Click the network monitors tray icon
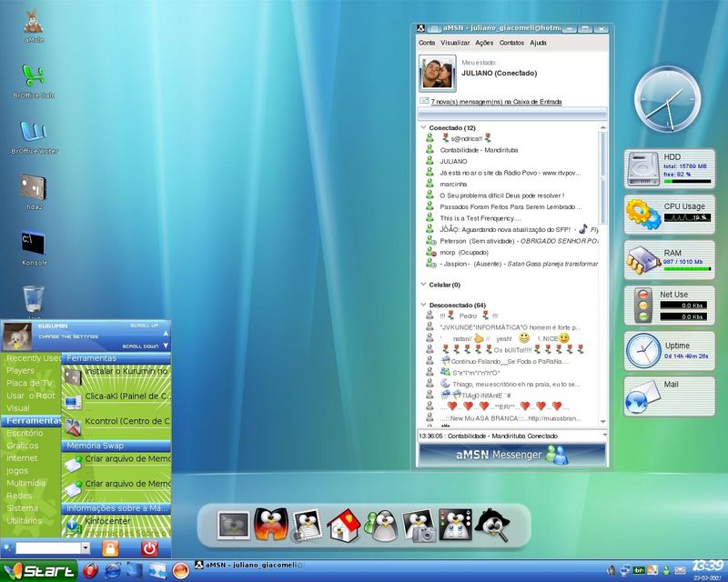This screenshot has height=582, width=728. (x=625, y=570)
